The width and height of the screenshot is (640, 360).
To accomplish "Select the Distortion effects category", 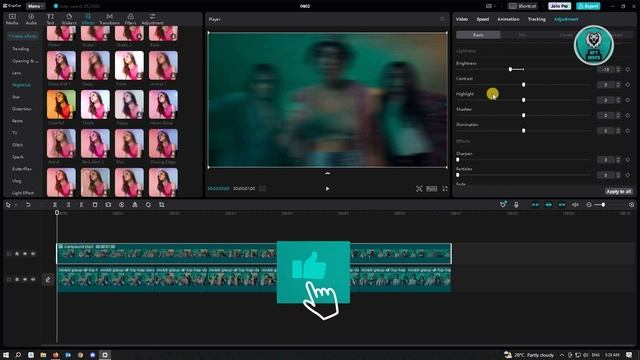I will coord(22,109).
